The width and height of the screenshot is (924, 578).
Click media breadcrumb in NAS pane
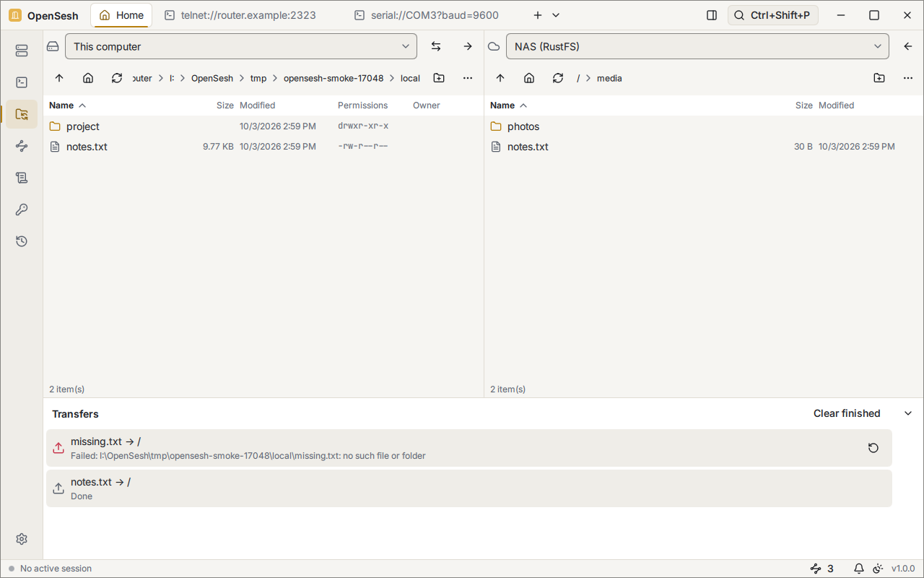(x=609, y=78)
